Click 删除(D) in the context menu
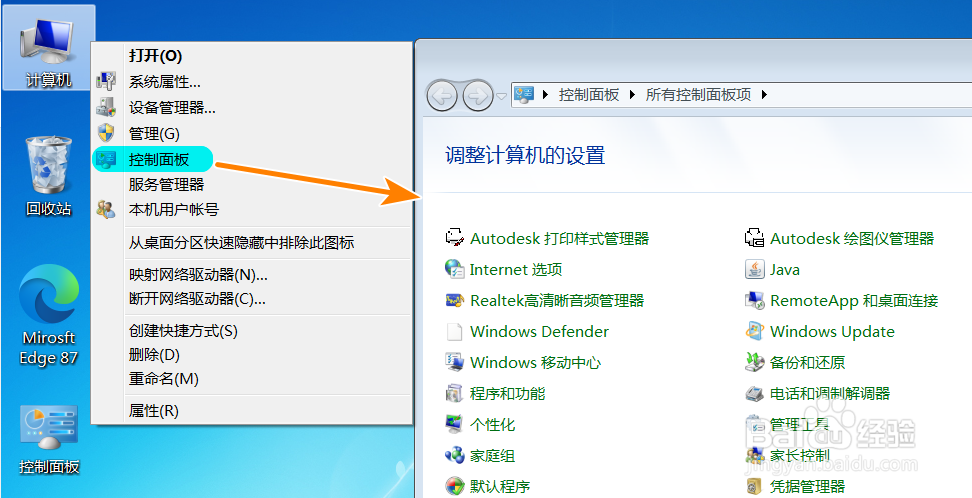This screenshot has height=498, width=972. 154,355
